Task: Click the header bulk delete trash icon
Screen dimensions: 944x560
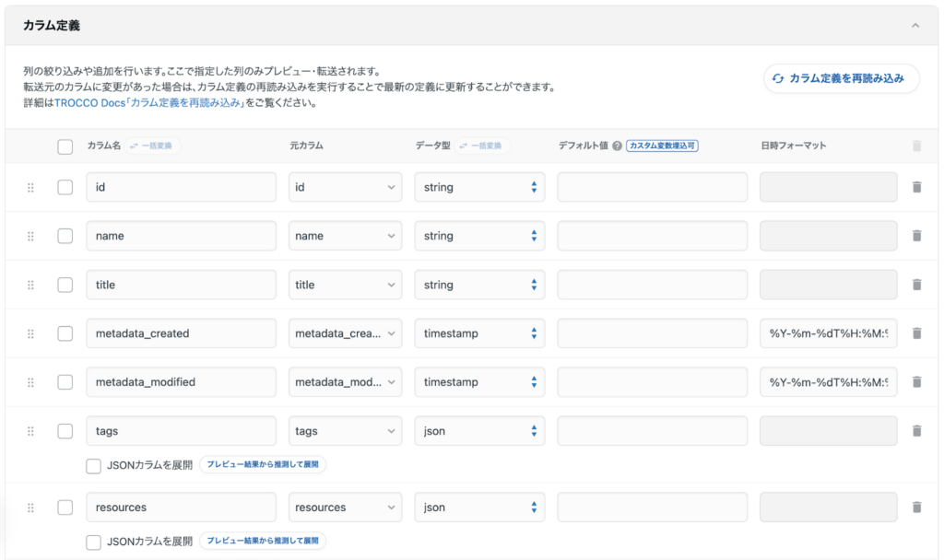Action: 916,146
